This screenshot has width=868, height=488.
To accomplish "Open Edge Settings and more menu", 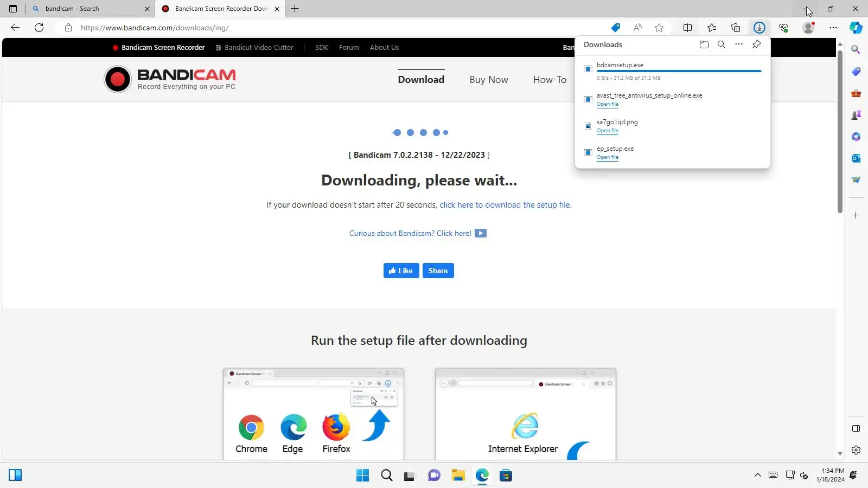I will pos(833,28).
